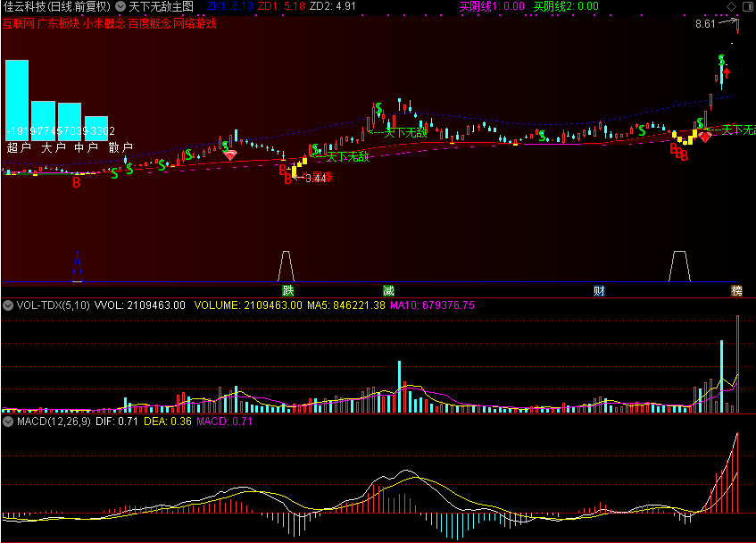Click the blue 财 marker icon

pos(599,290)
